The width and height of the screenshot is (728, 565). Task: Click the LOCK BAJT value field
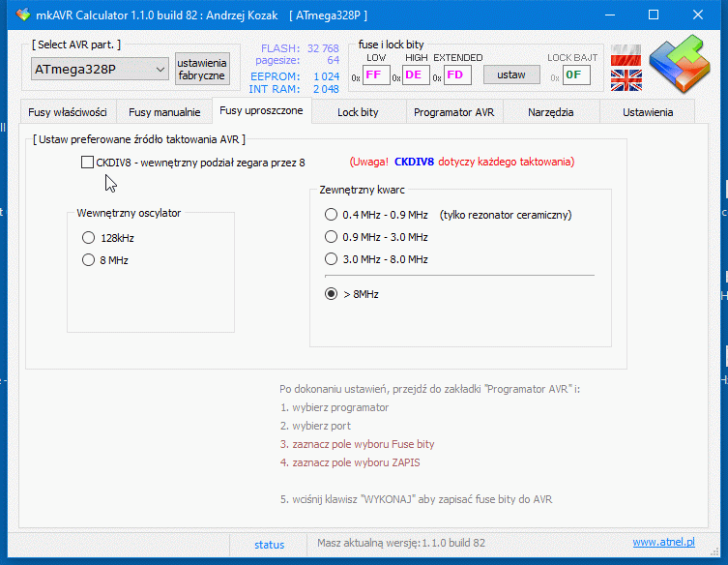click(574, 74)
